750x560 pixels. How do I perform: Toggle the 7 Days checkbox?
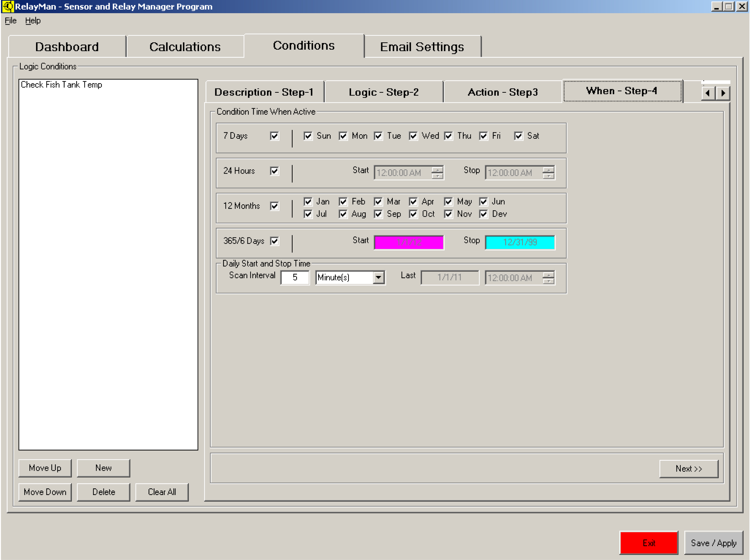coord(274,136)
